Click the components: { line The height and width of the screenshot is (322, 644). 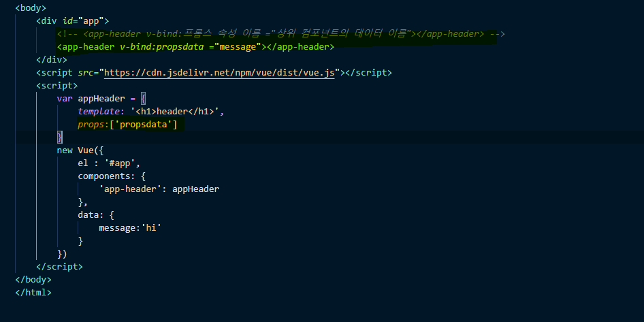point(112,176)
